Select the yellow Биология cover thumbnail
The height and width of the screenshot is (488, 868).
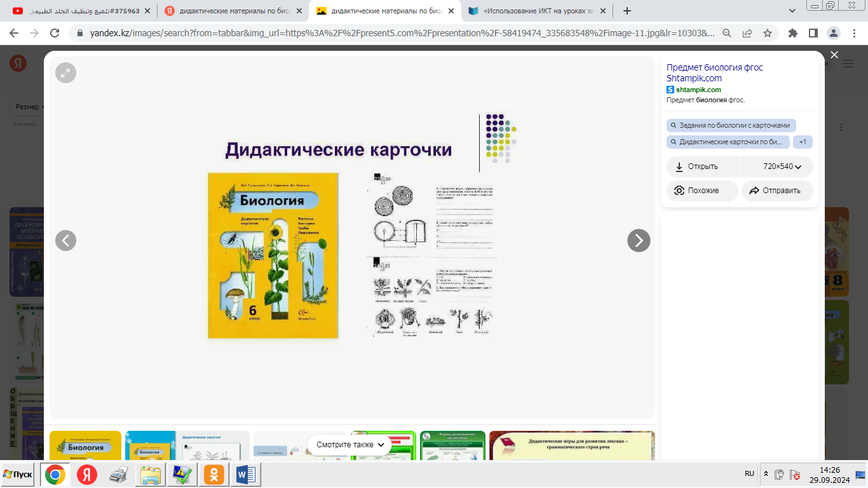coord(85,445)
